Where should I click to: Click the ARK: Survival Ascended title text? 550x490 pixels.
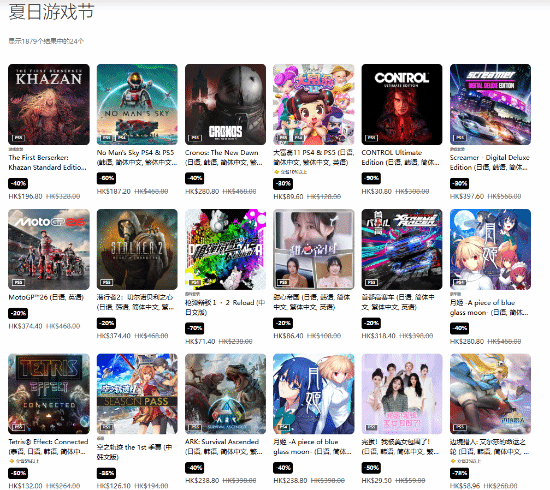222,442
